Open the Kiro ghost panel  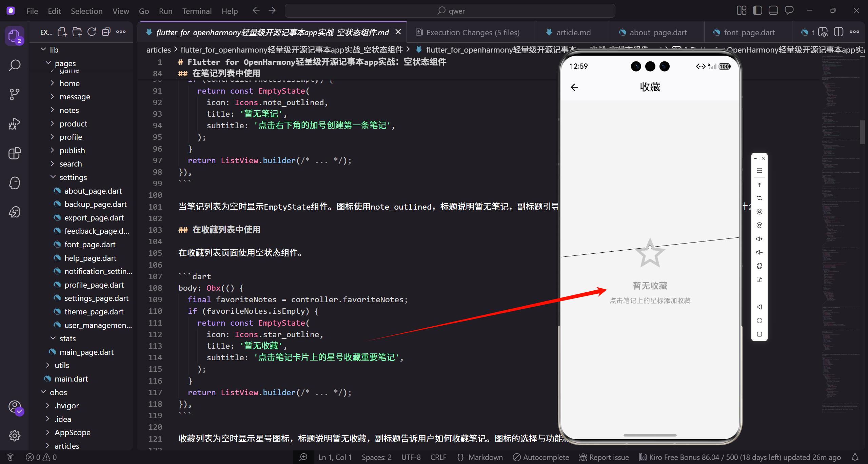(x=14, y=183)
